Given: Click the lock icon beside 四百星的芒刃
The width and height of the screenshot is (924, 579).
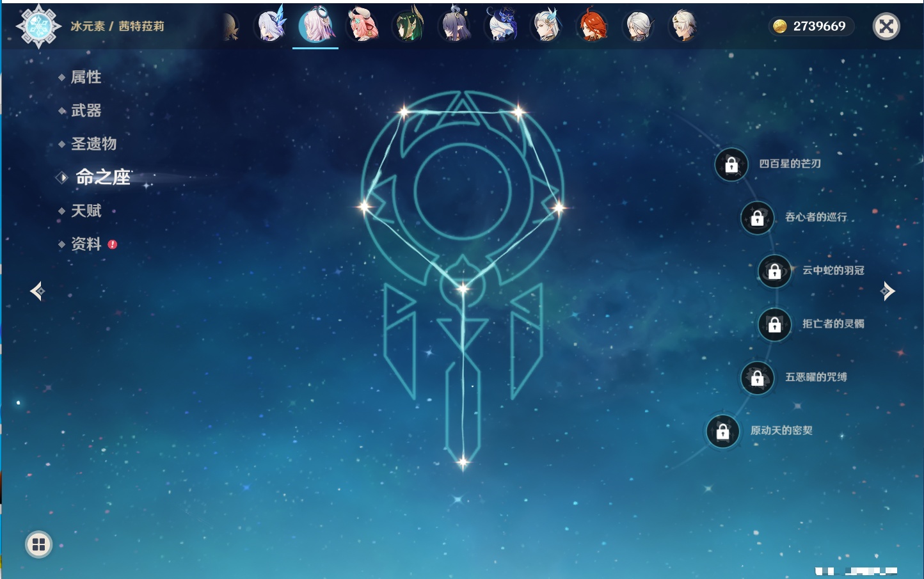Looking at the screenshot, I should tap(731, 164).
